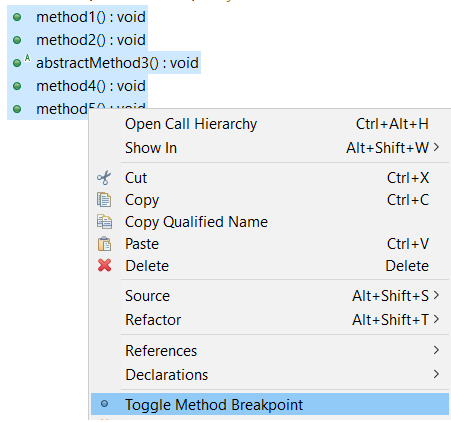Click the Alt+Shift+T shortcut text
The image size is (451, 422).
click(x=390, y=320)
